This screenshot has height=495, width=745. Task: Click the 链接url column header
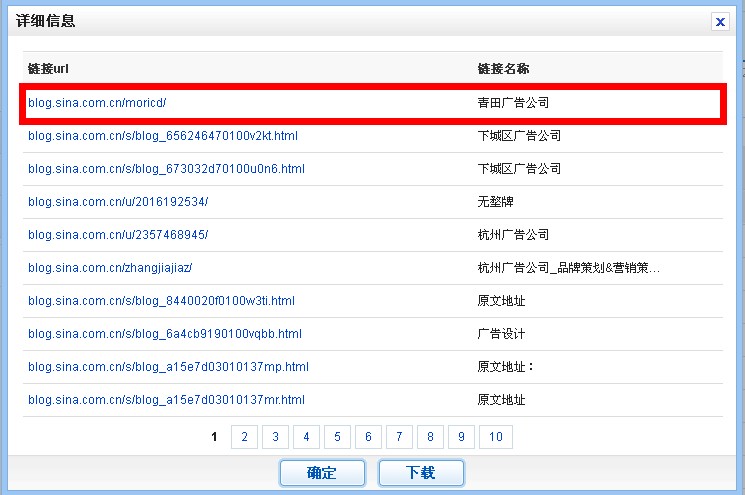click(x=47, y=69)
